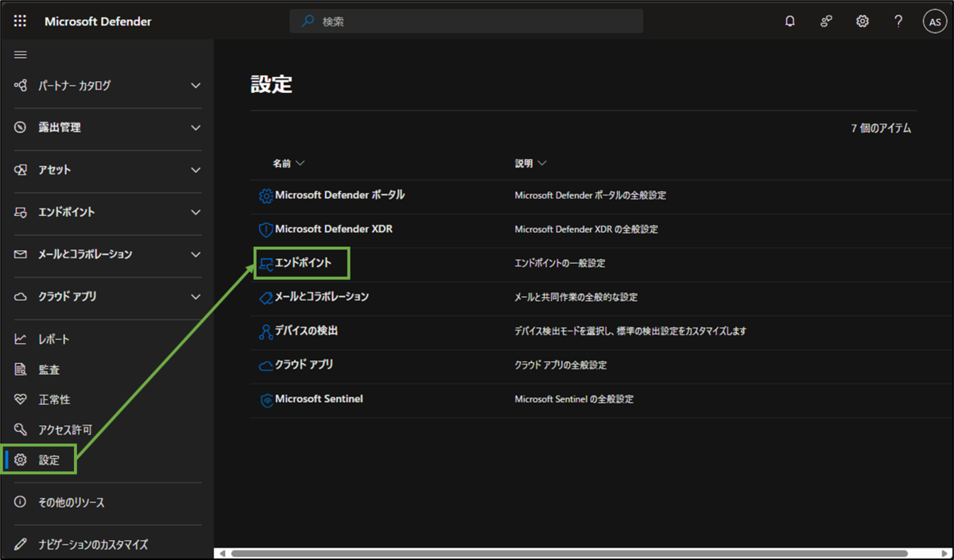
Task: Open the settings gear icon in header
Action: (863, 21)
